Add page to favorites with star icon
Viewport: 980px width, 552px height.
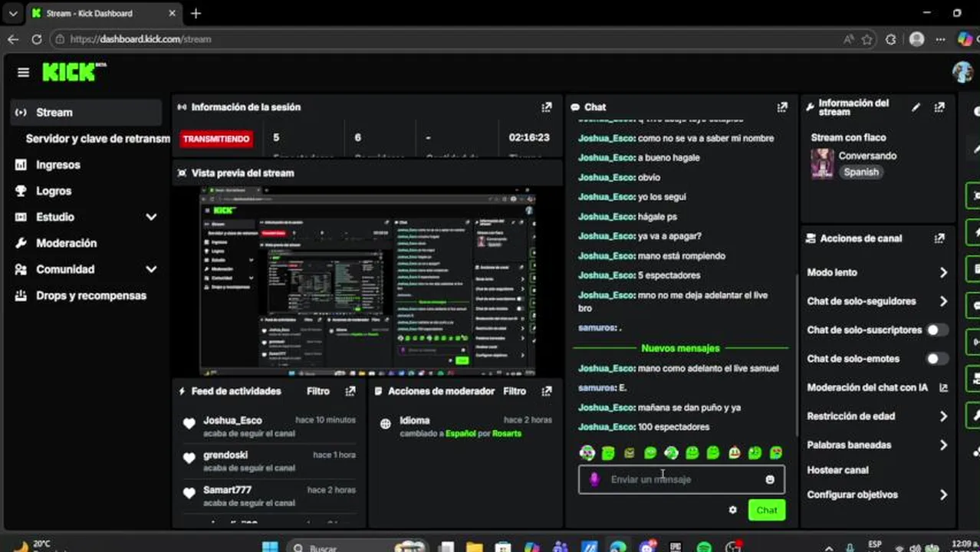(867, 39)
